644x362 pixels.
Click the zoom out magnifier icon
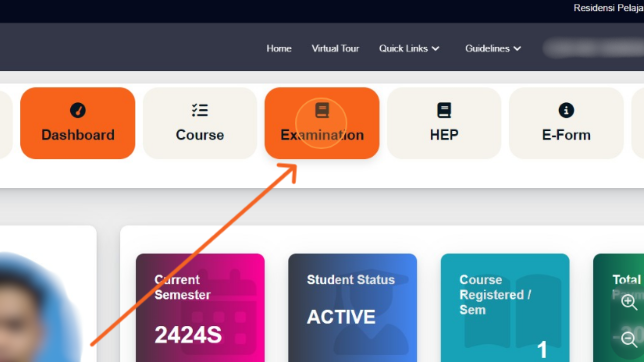629,339
